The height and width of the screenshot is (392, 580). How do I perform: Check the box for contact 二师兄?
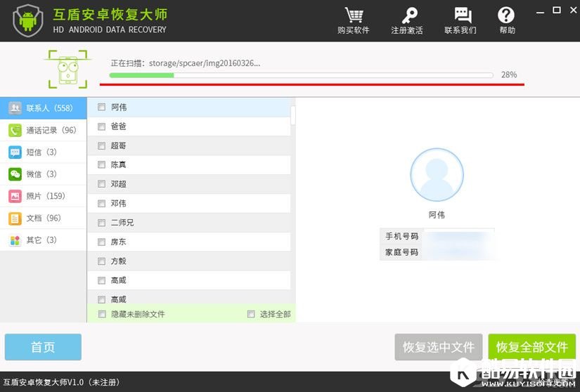point(101,223)
